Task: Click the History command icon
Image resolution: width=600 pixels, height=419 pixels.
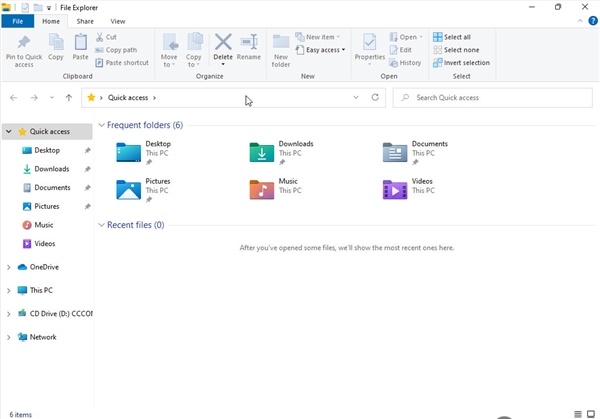Action: (x=394, y=62)
